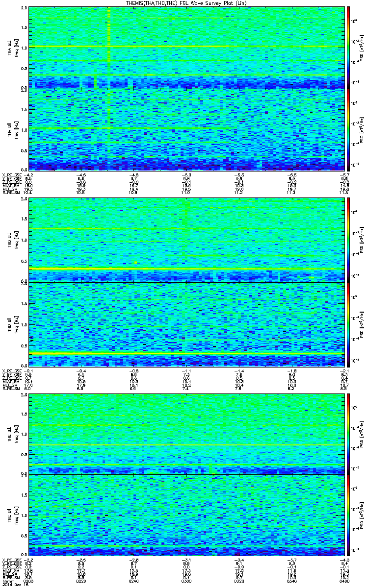368x588 pixels.
Task: Click the 'THD BL freq [Hz]' axis label
Action: coord(12,240)
